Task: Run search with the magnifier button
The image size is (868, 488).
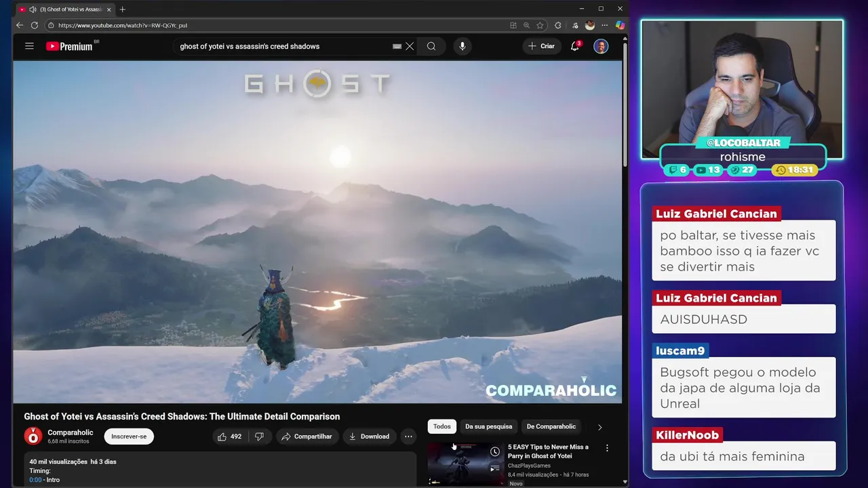Action: [431, 46]
